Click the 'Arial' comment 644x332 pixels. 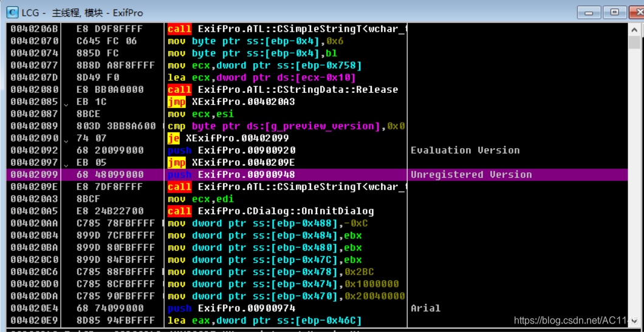[425, 308]
